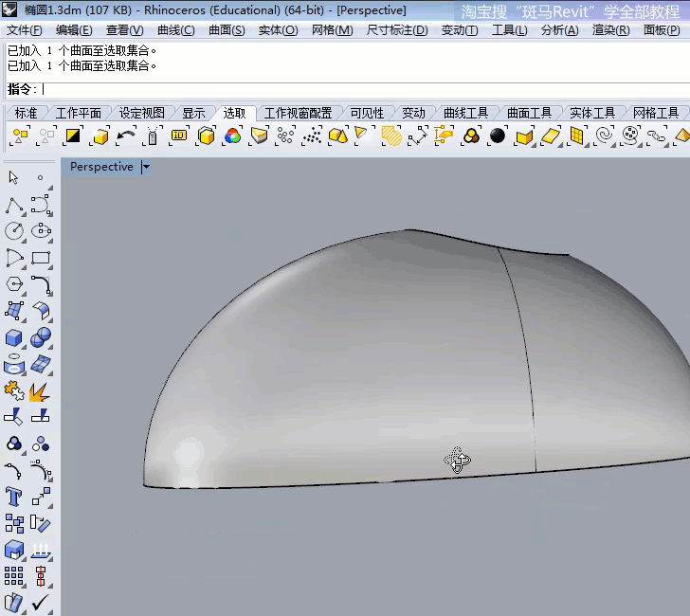690x616 pixels.
Task: Switch to the 显示 toolbar tab
Action: 193,114
